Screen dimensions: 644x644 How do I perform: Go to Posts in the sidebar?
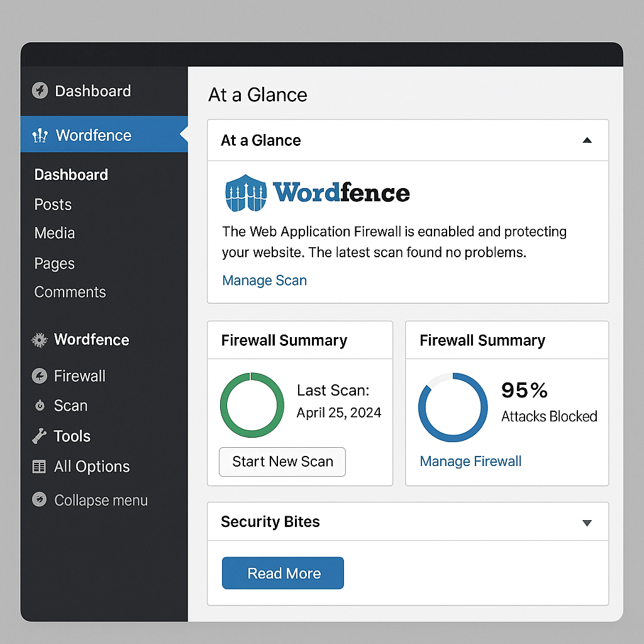[53, 204]
